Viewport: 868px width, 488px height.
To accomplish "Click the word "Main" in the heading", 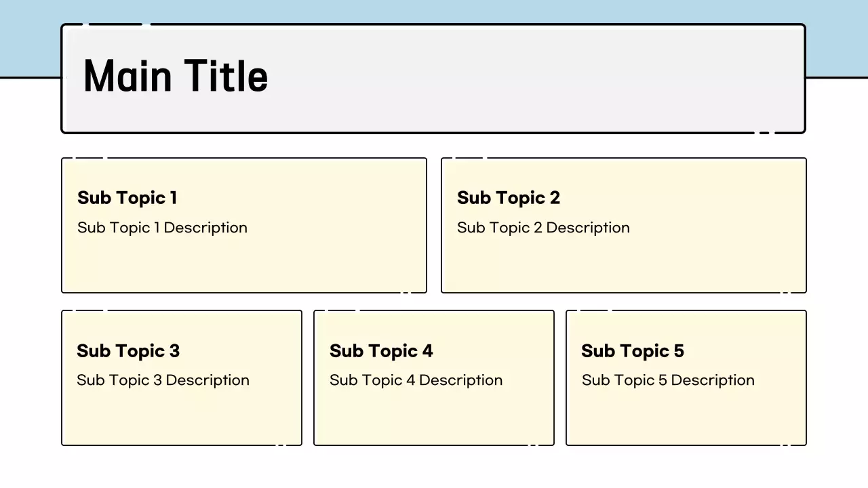I will pyautogui.click(x=127, y=76).
